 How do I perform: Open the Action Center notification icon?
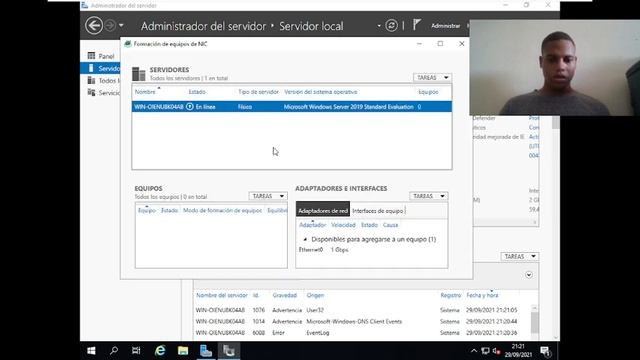coord(545,351)
